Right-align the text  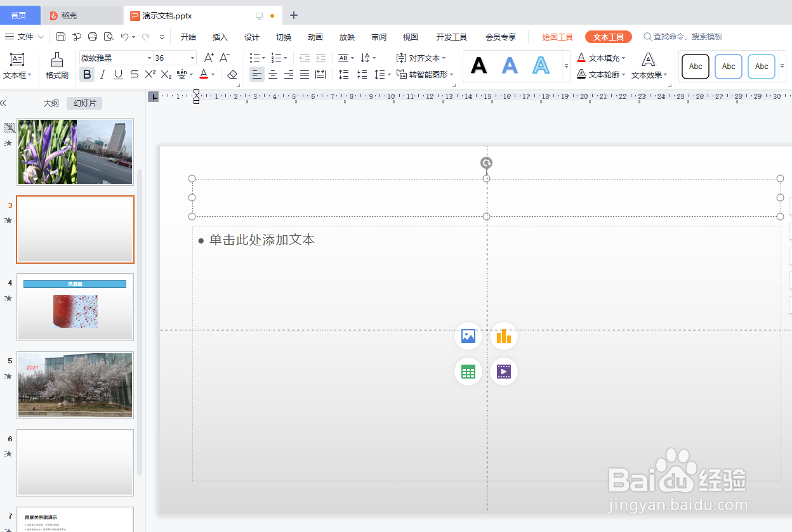[x=289, y=74]
